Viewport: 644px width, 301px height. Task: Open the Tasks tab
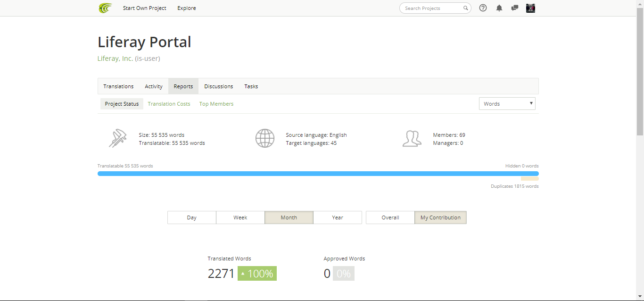click(251, 86)
